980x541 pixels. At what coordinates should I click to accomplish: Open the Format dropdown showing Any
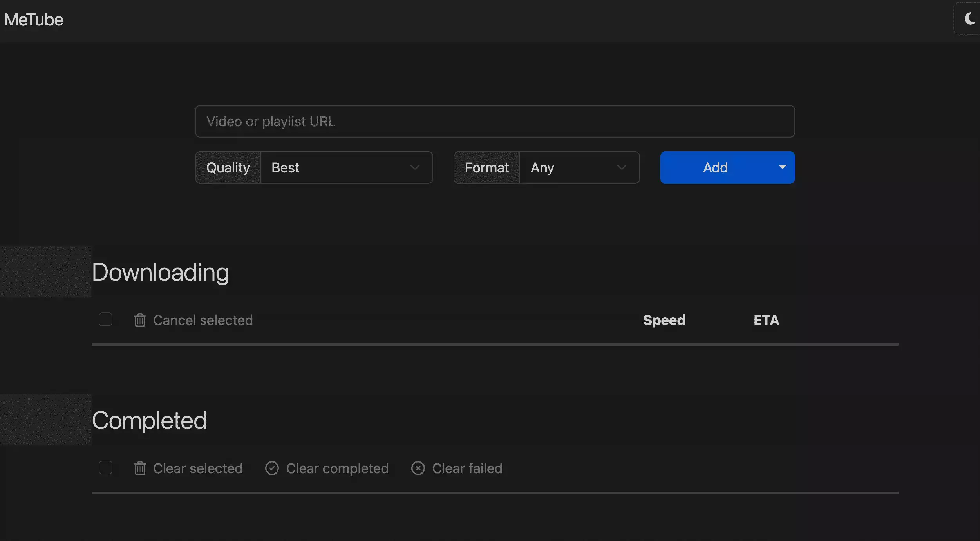pos(579,168)
